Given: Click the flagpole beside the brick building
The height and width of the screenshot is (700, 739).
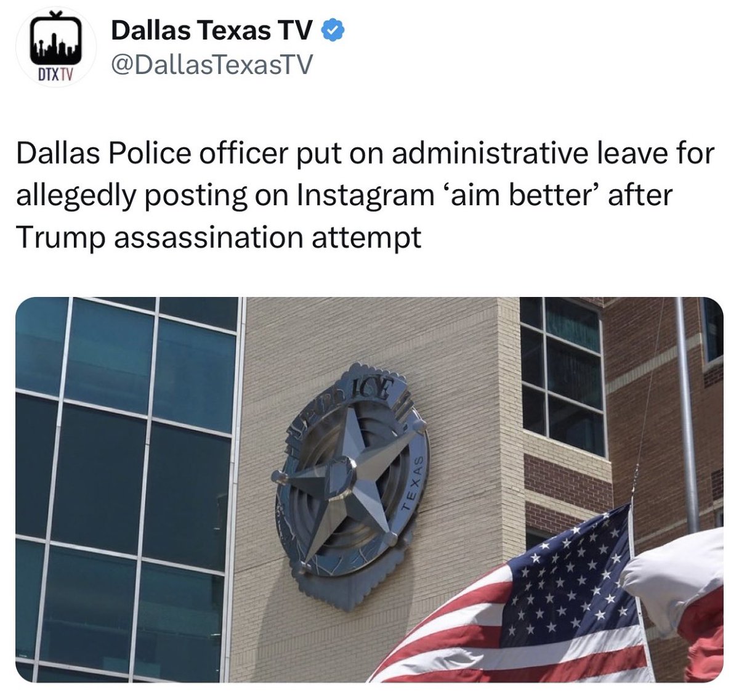Looking at the screenshot, I should pyautogui.click(x=688, y=414).
